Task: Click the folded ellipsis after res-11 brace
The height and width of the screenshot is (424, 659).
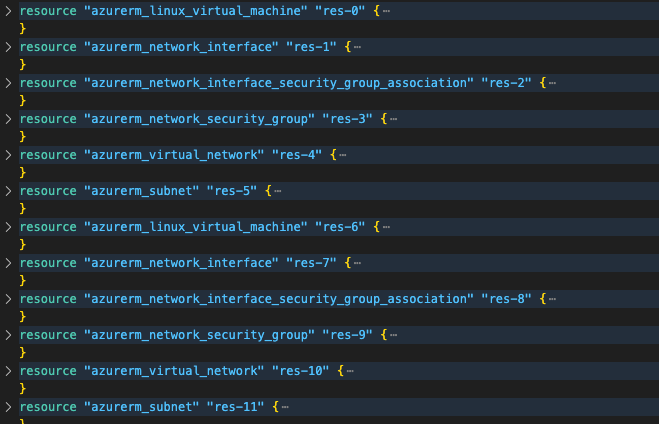Action: click(285, 408)
